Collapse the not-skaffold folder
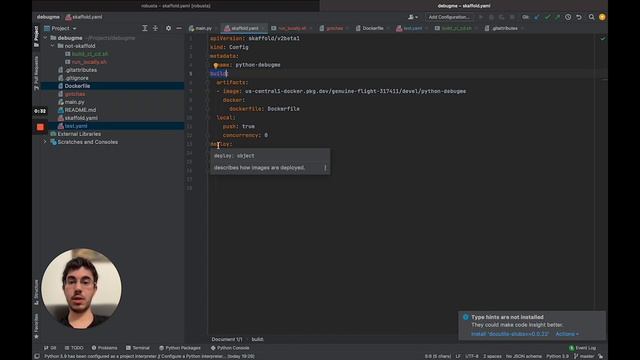The height and width of the screenshot is (360, 640). click(53, 46)
